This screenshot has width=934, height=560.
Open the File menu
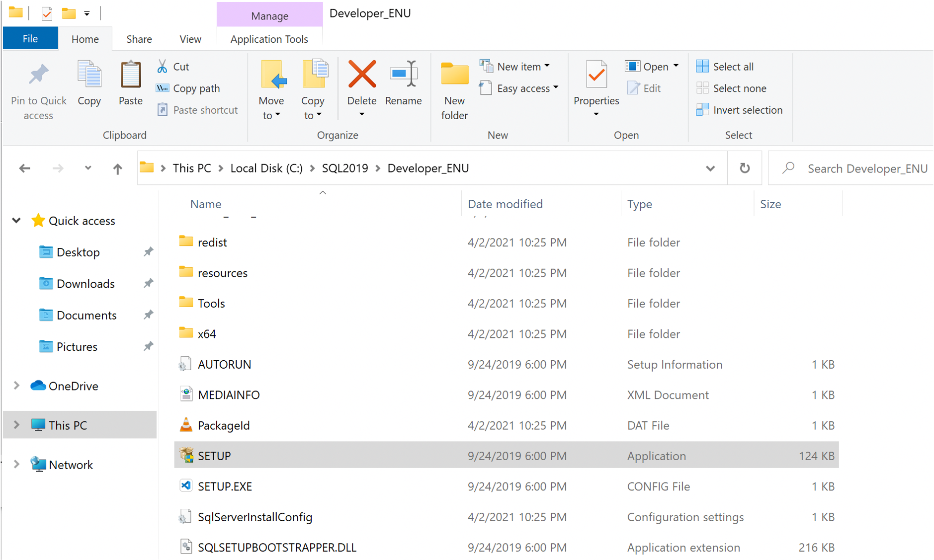point(30,38)
